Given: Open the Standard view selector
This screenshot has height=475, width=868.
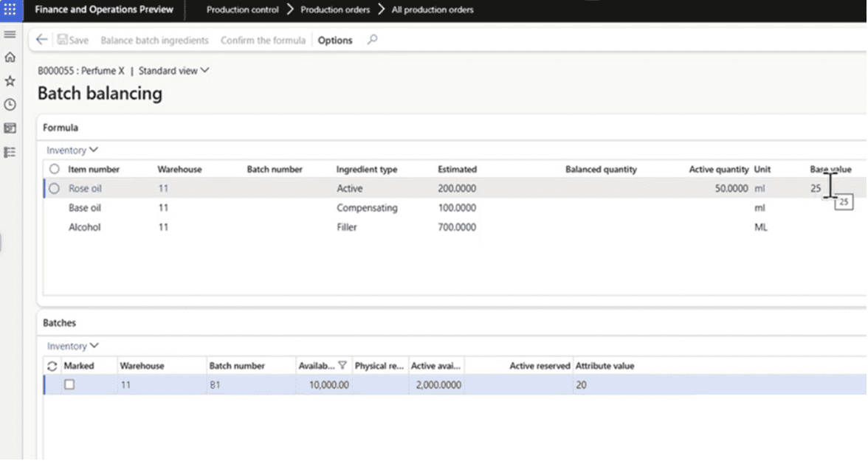Looking at the screenshot, I should tap(174, 71).
